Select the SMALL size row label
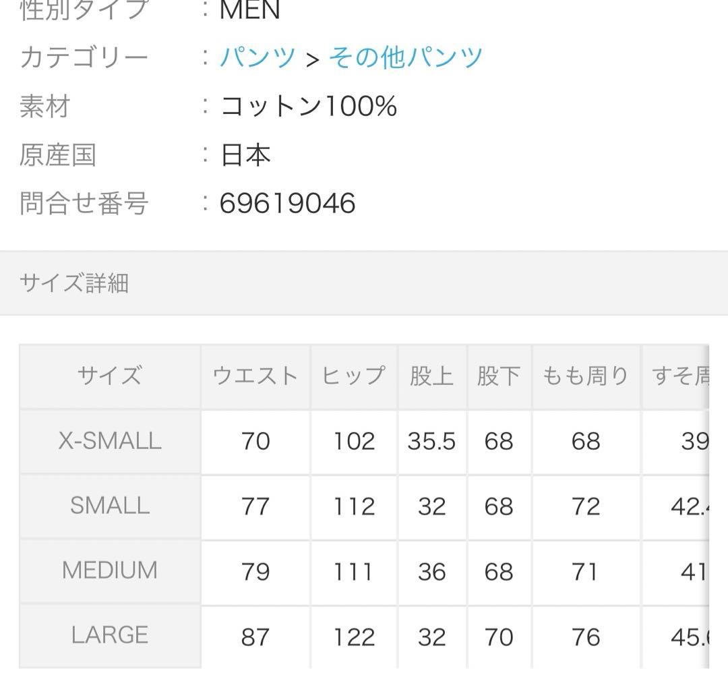Screen dimensions: 728x700 point(110,506)
